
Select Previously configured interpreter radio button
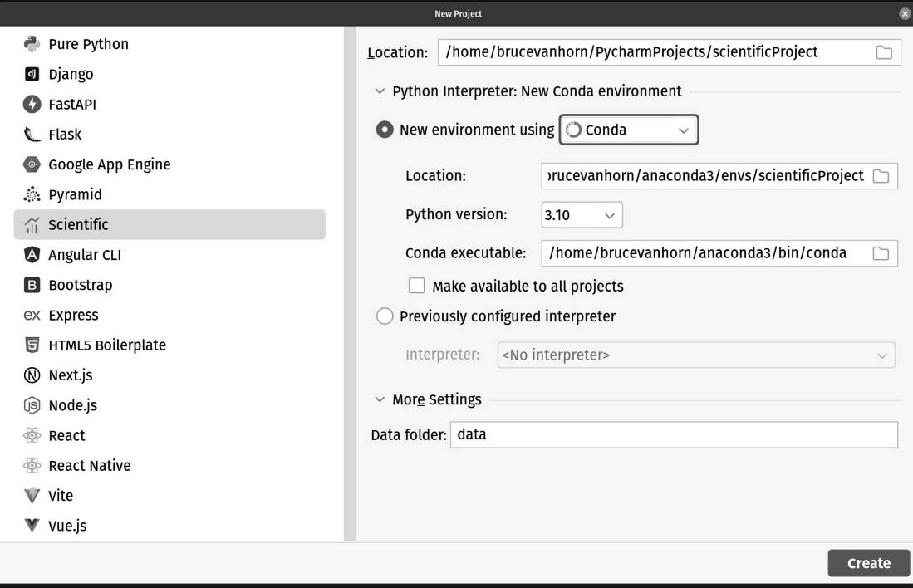(x=385, y=316)
